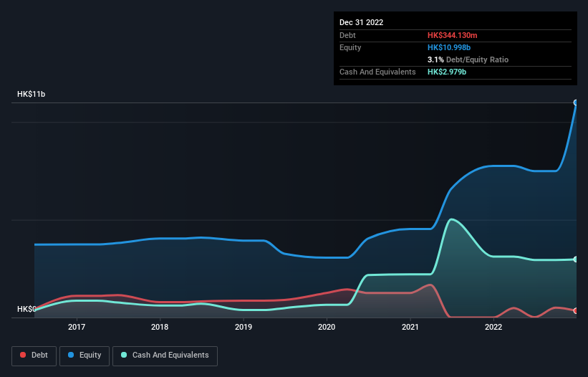
Task: Toggle the Equity legend button
Action: [x=85, y=355]
